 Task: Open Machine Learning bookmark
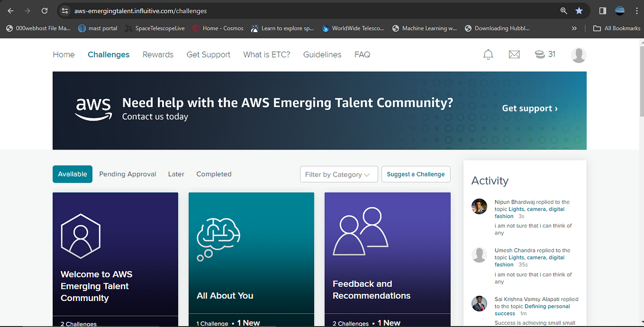coord(424,28)
